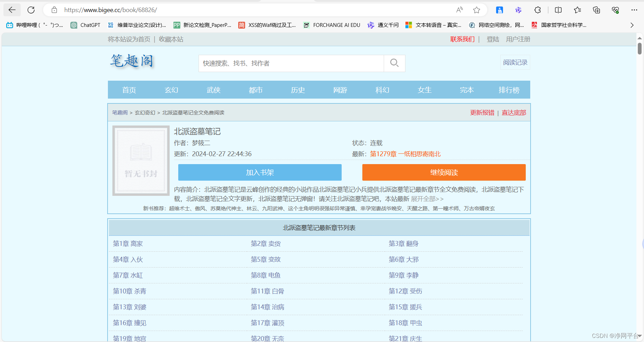Screen dimensions: 644x342
Task: Click the 联系我们 link
Action: click(462, 39)
